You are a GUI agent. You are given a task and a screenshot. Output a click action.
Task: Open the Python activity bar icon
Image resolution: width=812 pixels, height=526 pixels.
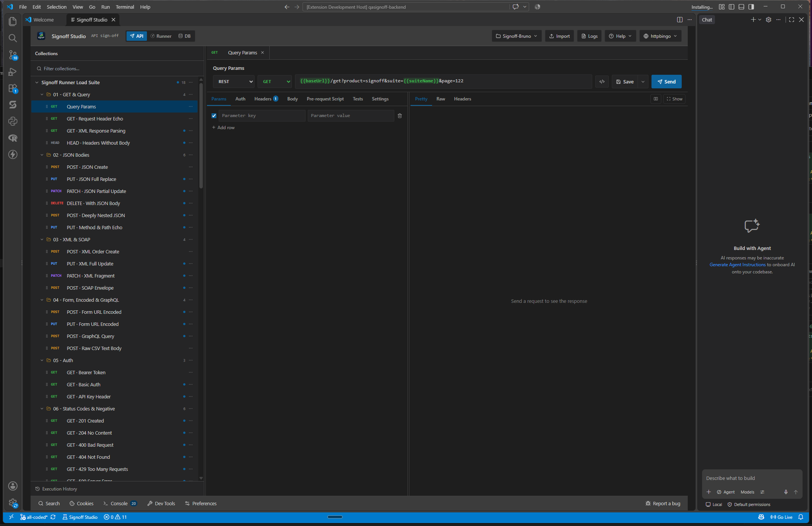point(13,121)
